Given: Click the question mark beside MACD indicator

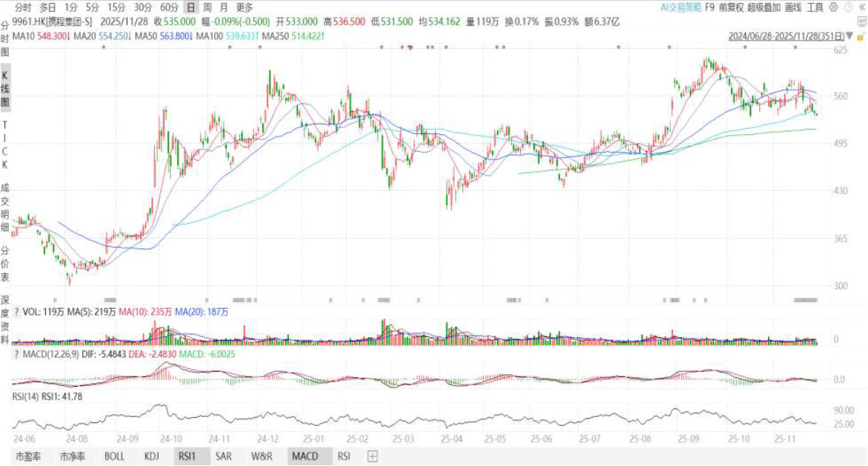Looking at the screenshot, I should coord(16,356).
